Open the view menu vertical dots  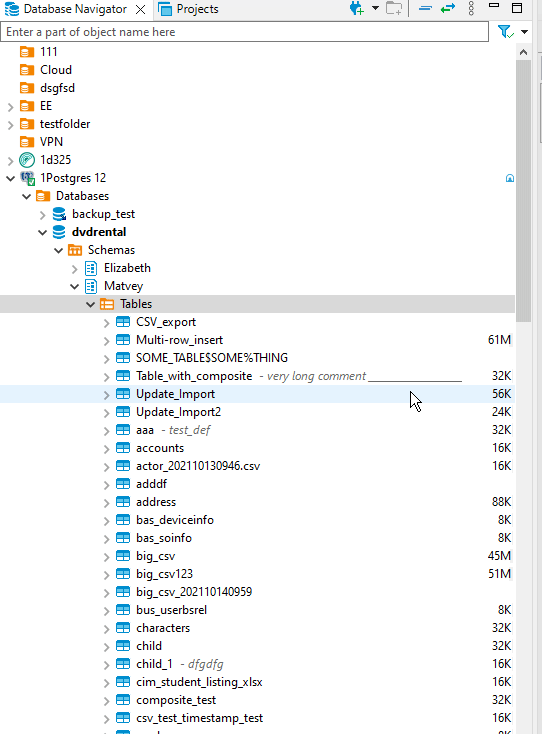pos(471,8)
